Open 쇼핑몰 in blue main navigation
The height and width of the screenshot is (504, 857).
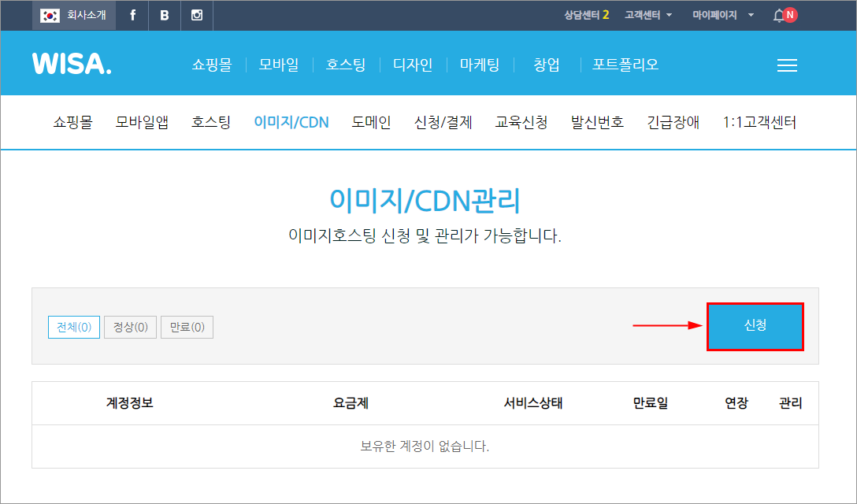(x=212, y=65)
